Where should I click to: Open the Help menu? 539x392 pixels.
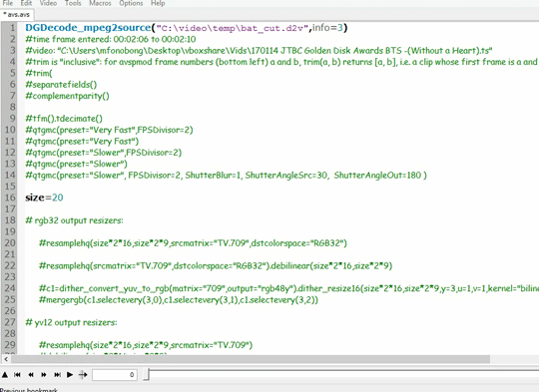tap(158, 3)
